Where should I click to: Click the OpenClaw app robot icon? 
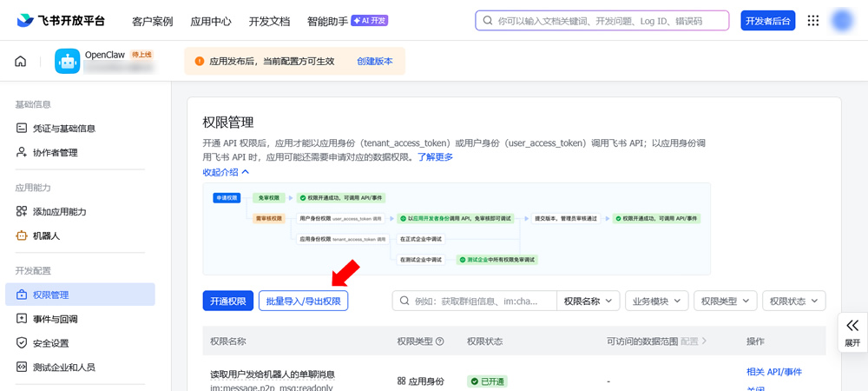tap(68, 61)
